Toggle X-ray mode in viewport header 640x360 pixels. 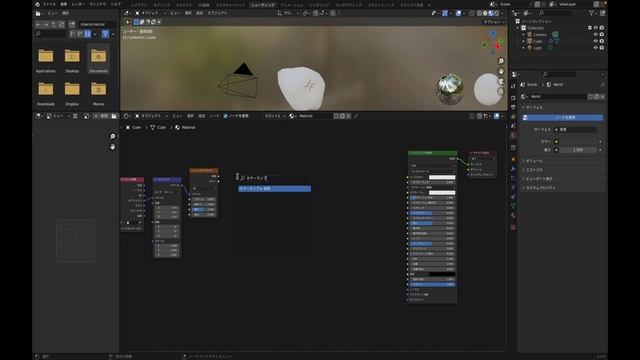point(472,13)
